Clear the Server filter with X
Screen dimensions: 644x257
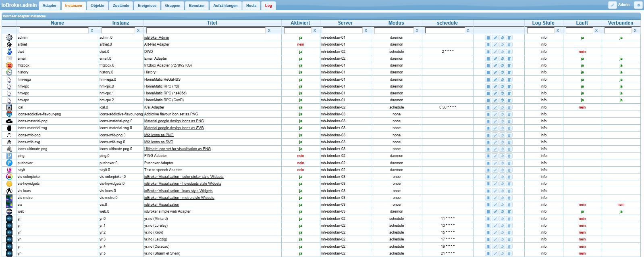[x=366, y=30]
